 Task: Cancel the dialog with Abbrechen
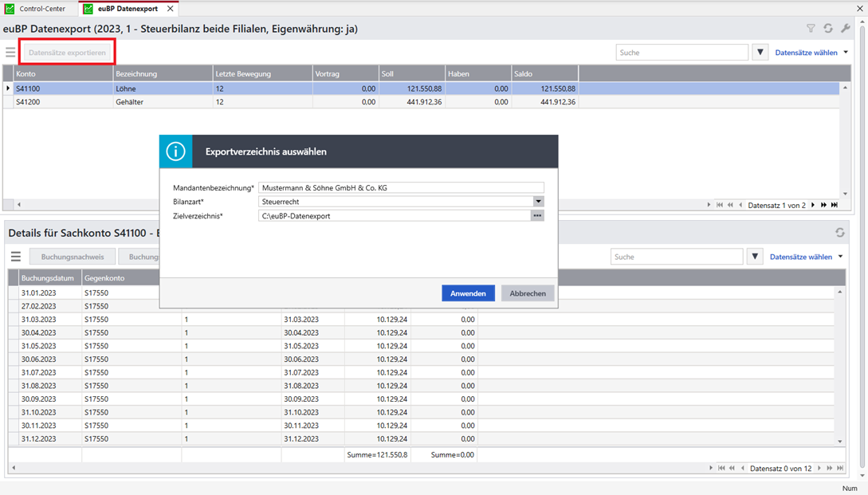click(528, 293)
